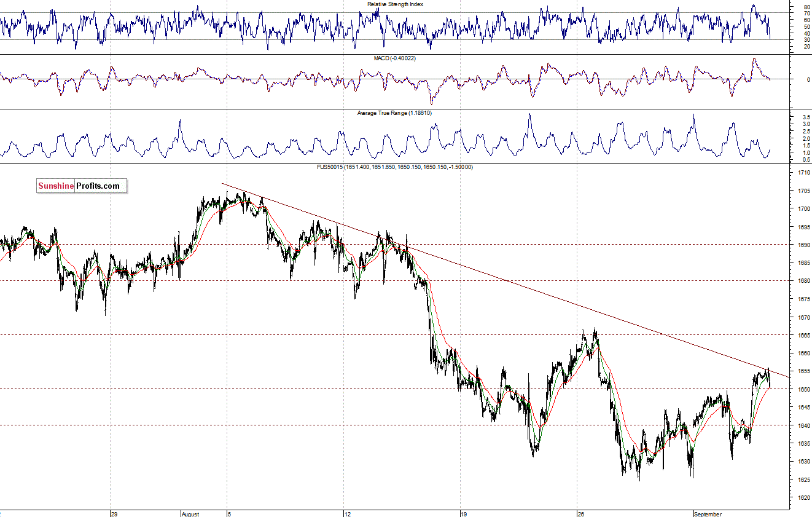Click the 1695 price axis label
This screenshot has height=517, width=812.
(x=804, y=227)
